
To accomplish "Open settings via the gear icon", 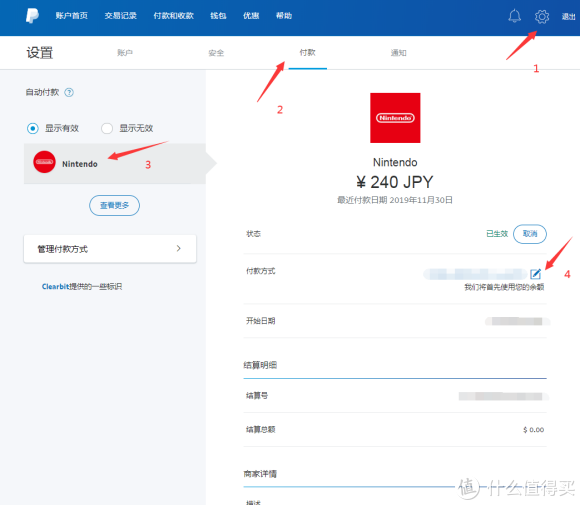I will click(542, 16).
